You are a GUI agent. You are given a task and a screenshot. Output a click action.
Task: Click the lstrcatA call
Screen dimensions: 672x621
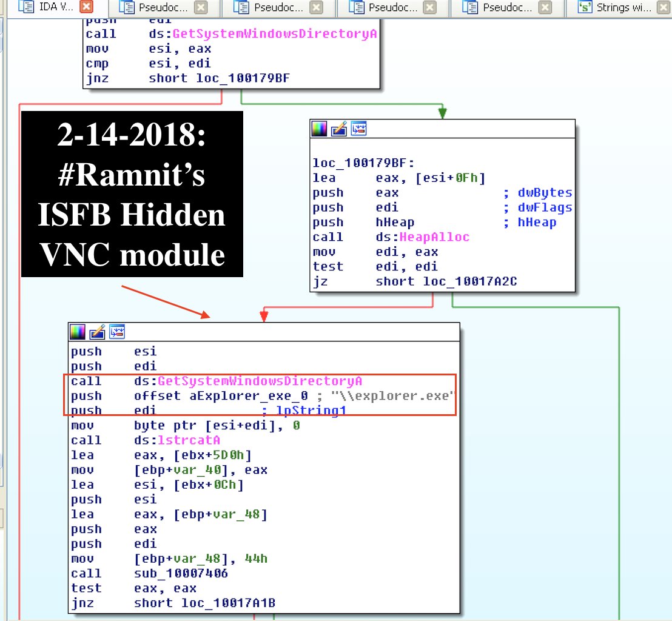tap(189, 440)
